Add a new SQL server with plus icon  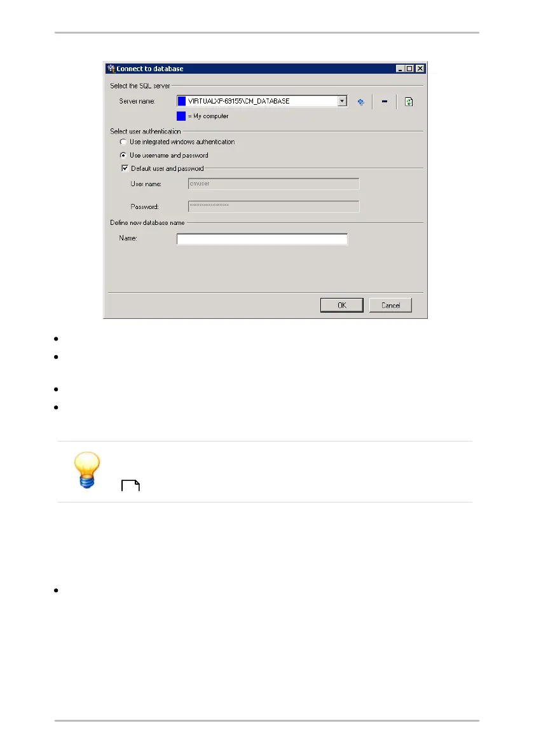360,102
